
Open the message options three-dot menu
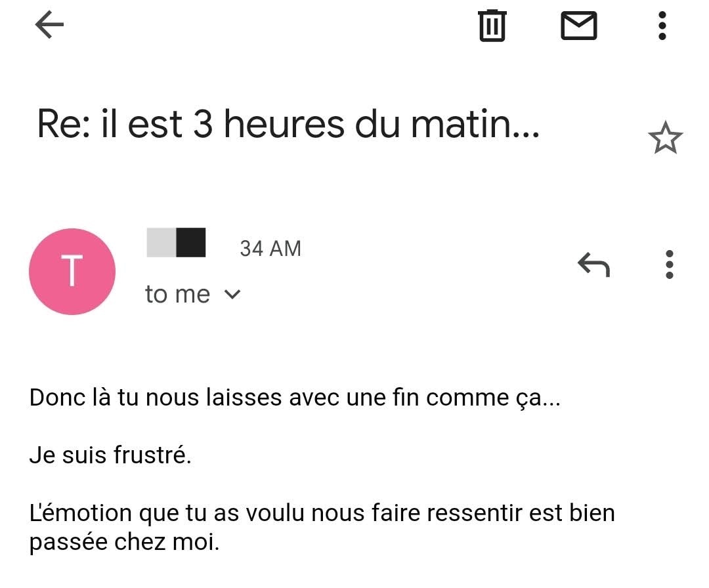[669, 264]
